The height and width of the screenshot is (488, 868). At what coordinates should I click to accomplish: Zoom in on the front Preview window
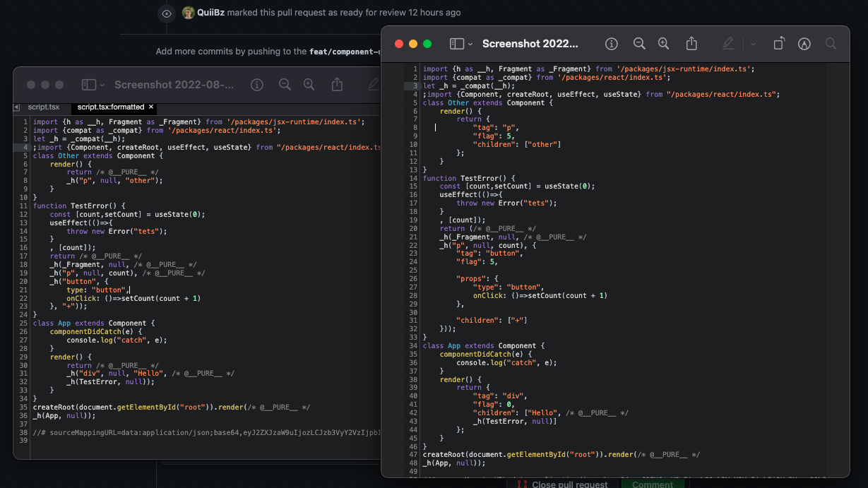coord(663,44)
